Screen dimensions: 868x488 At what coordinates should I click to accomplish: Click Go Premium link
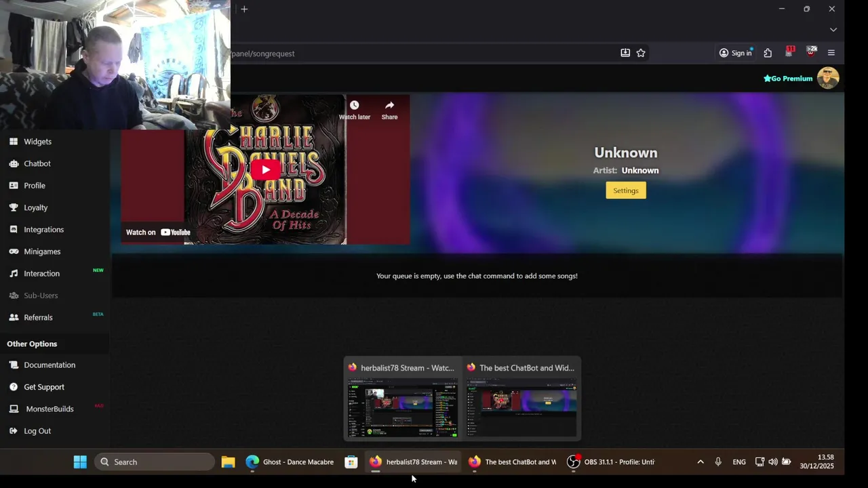point(788,79)
